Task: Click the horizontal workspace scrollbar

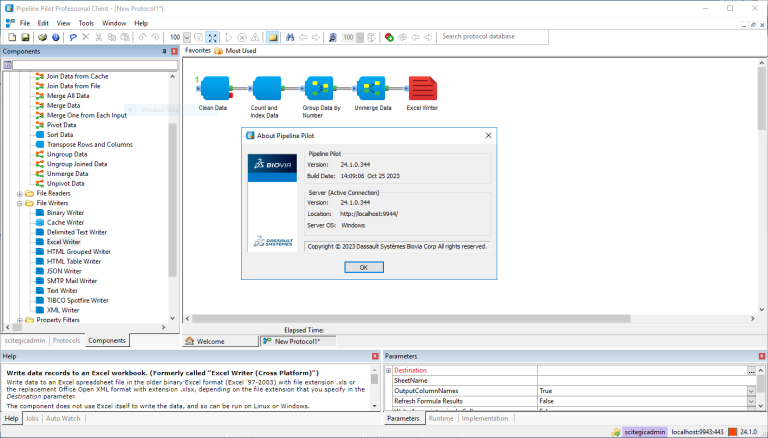Action: point(411,318)
